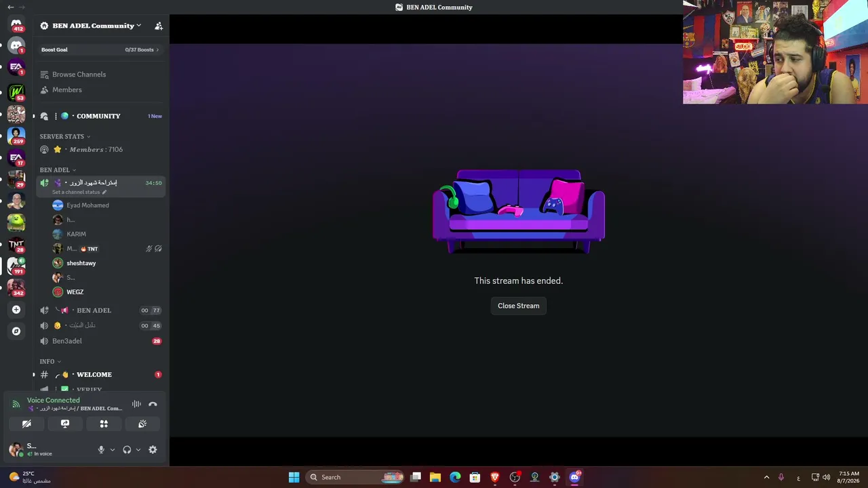Click the taskbar Search box
This screenshot has height=488, width=868.
click(354, 477)
